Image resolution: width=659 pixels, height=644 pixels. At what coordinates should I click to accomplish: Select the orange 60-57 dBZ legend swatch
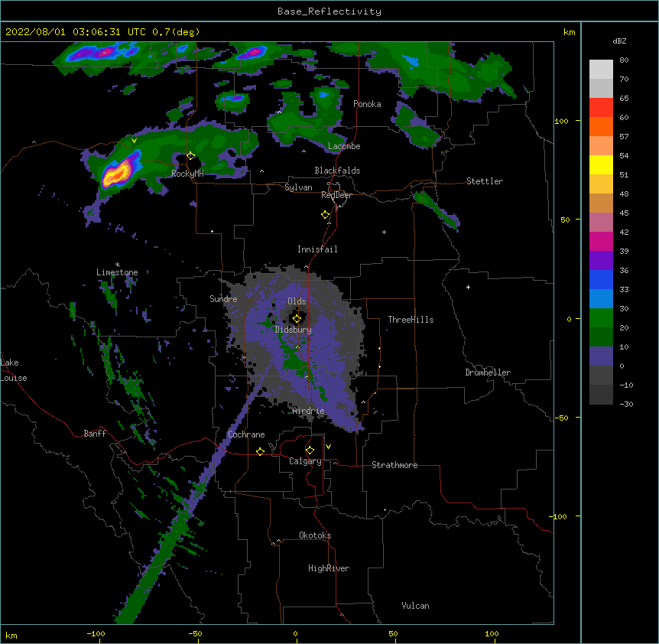(x=601, y=126)
